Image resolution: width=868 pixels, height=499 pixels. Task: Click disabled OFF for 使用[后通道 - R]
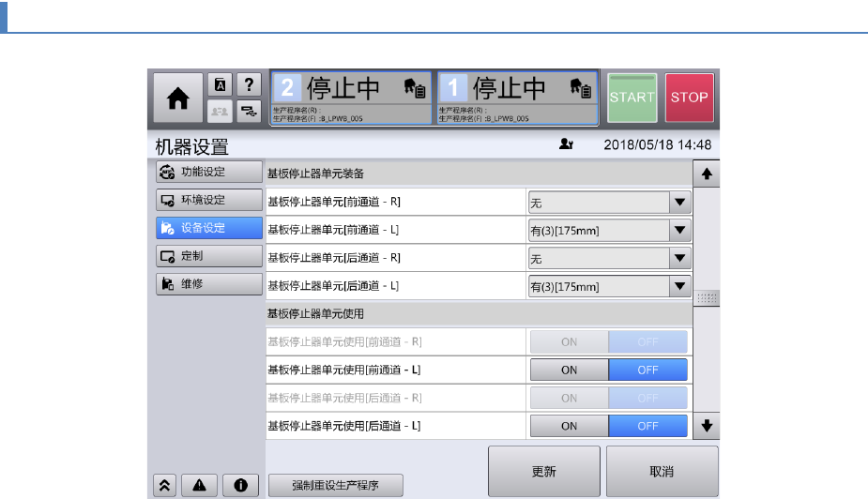(647, 398)
